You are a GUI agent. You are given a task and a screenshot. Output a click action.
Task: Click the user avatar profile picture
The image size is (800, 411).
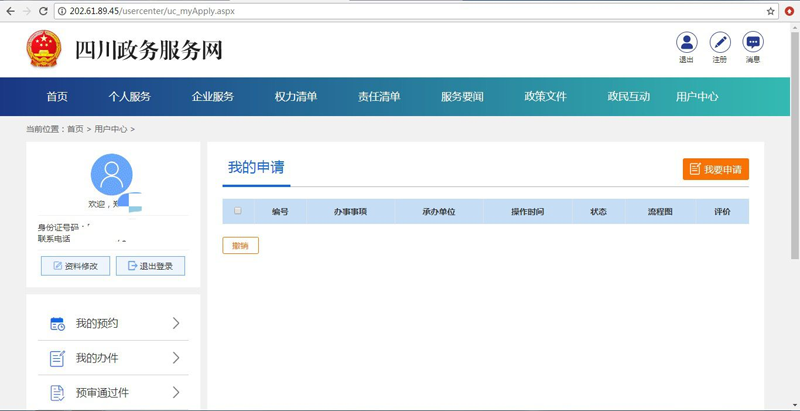(111, 175)
